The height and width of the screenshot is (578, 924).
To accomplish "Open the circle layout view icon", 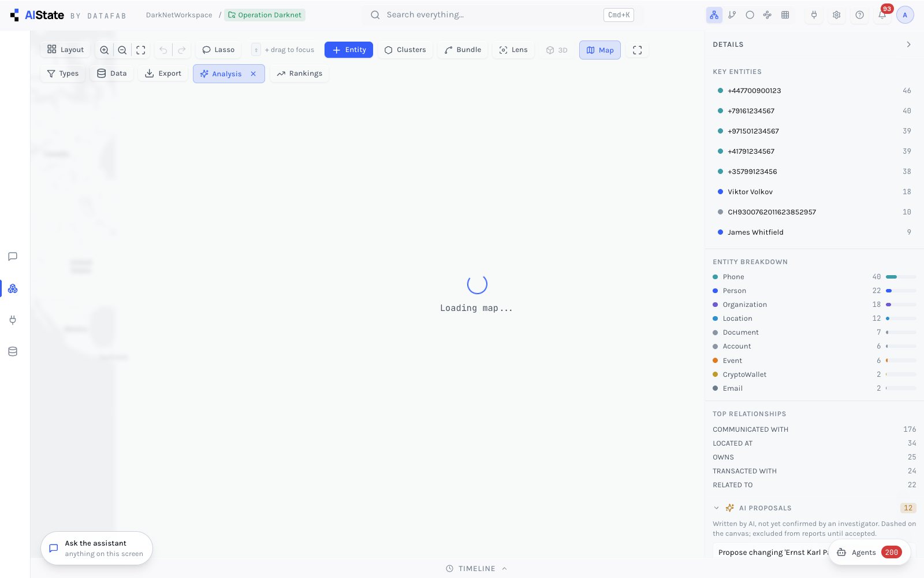I will click(750, 15).
